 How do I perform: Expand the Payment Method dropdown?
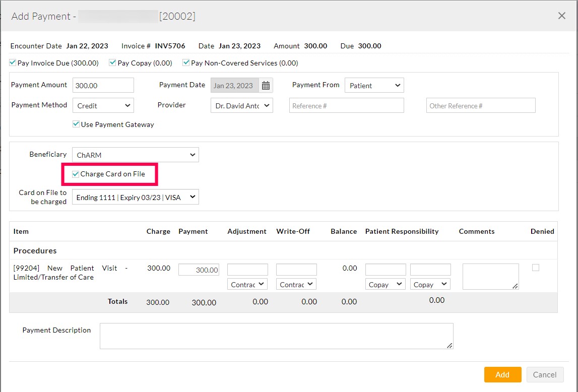click(103, 106)
